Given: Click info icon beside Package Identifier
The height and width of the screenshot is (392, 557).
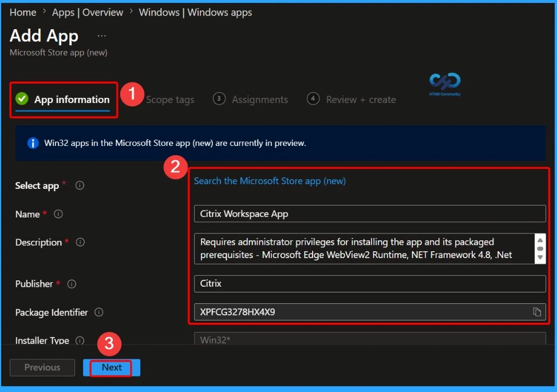Looking at the screenshot, I should pos(99,312).
